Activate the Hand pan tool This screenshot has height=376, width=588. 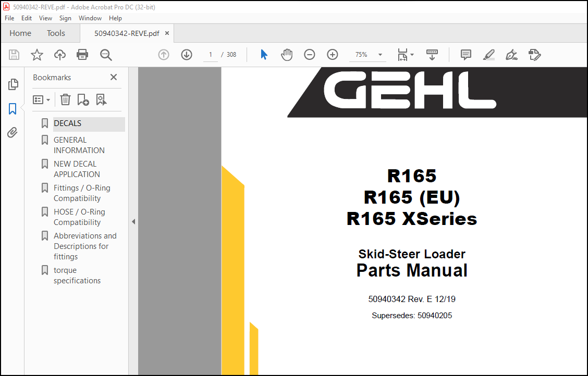click(287, 55)
